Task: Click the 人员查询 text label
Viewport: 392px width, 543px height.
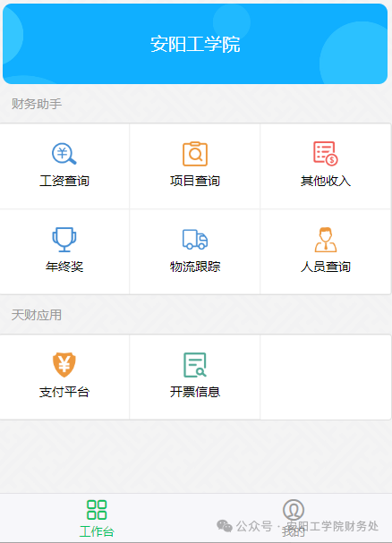Action: coord(326,267)
